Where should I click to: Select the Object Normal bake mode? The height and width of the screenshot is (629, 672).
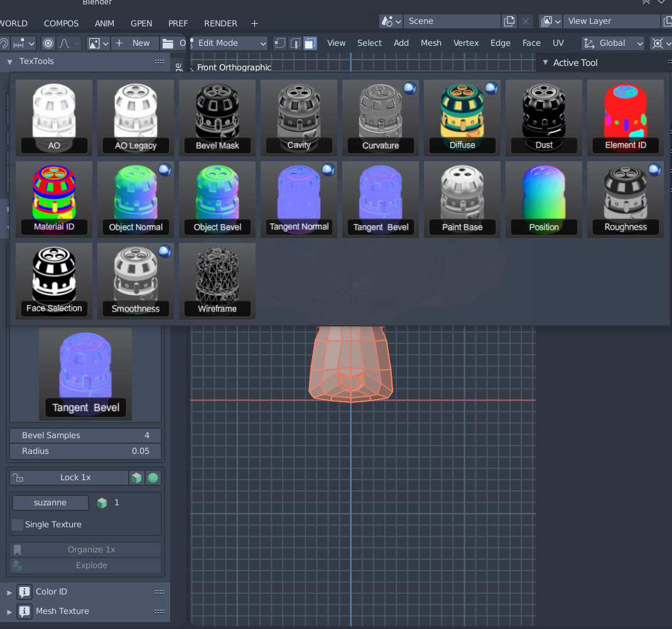[x=136, y=200]
